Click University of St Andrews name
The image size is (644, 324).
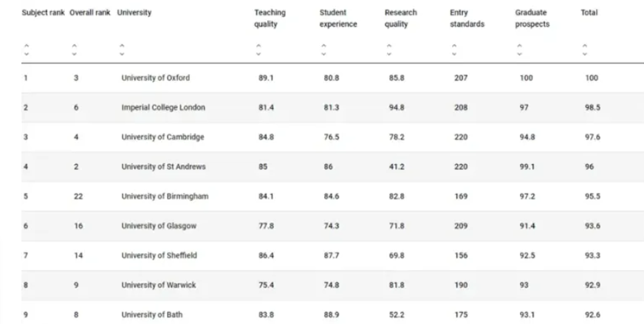163,167
